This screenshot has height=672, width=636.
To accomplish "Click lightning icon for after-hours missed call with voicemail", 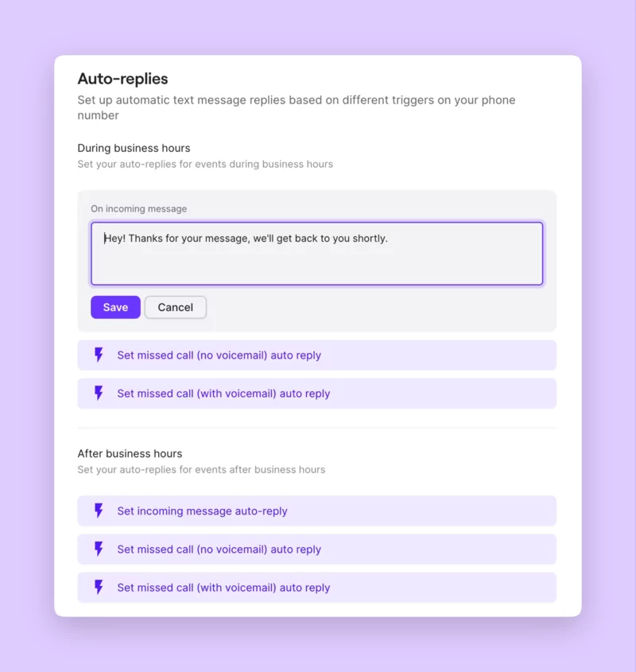I will coord(99,588).
